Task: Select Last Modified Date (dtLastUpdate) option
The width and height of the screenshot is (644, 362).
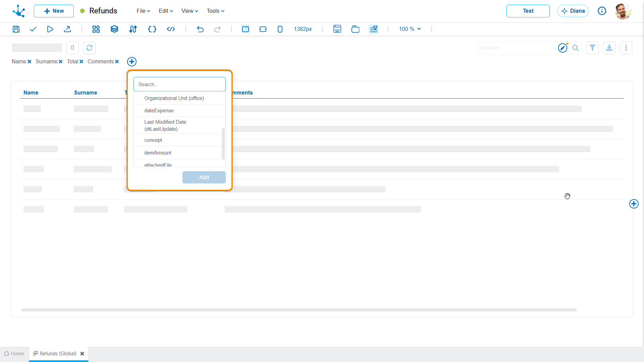Action: (179, 125)
